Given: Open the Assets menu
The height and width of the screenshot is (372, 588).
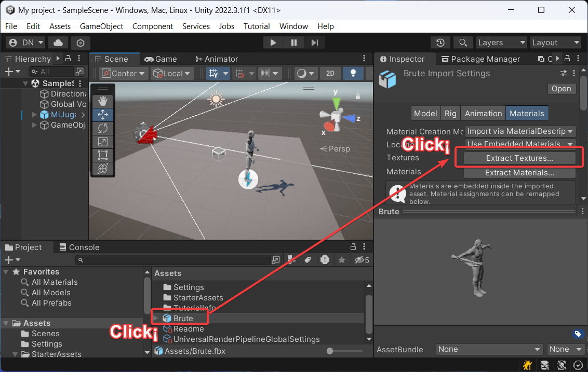Looking at the screenshot, I should 60,26.
